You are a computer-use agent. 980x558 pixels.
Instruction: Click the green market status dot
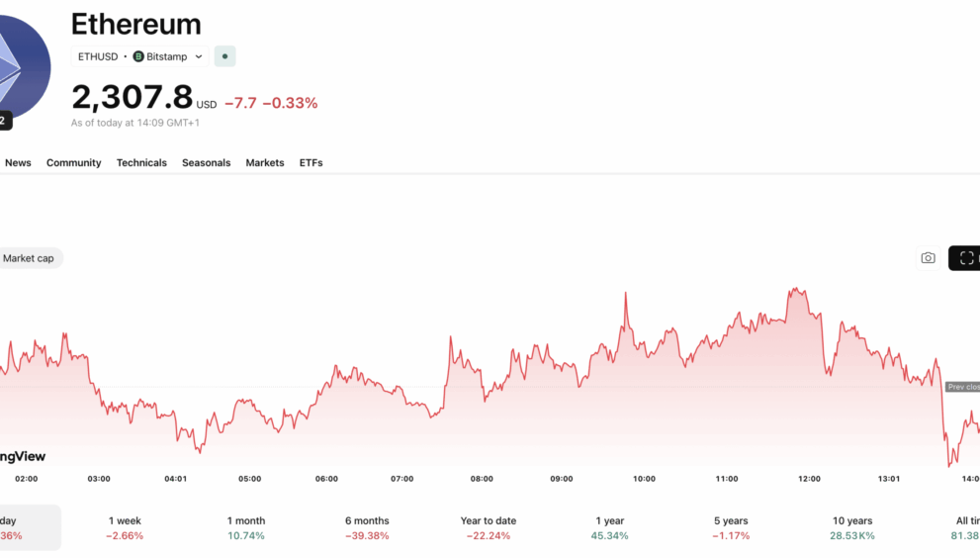coord(224,56)
